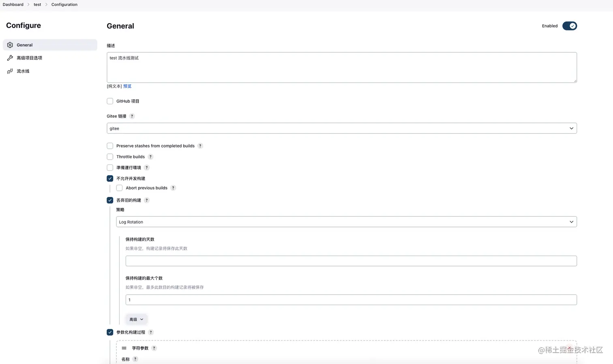Image resolution: width=613 pixels, height=364 pixels.
Task: Click the 预览 preview link
Action: click(127, 86)
